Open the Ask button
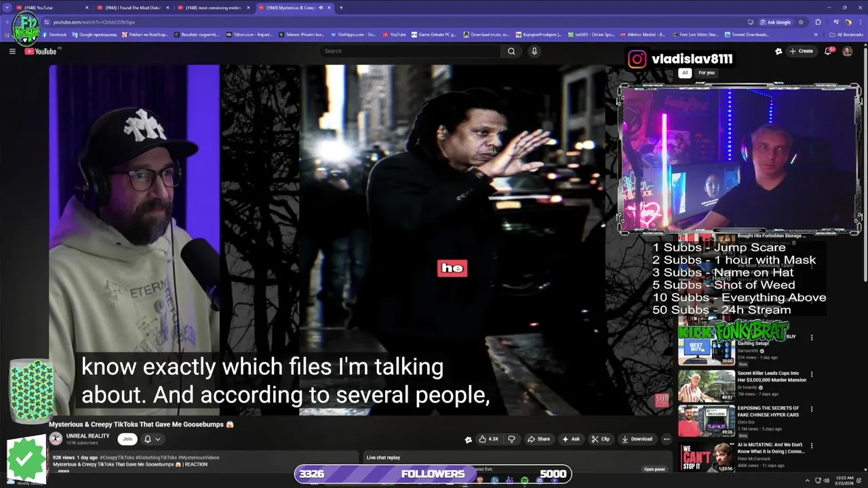Viewport: 868px width, 488px height. 571,439
